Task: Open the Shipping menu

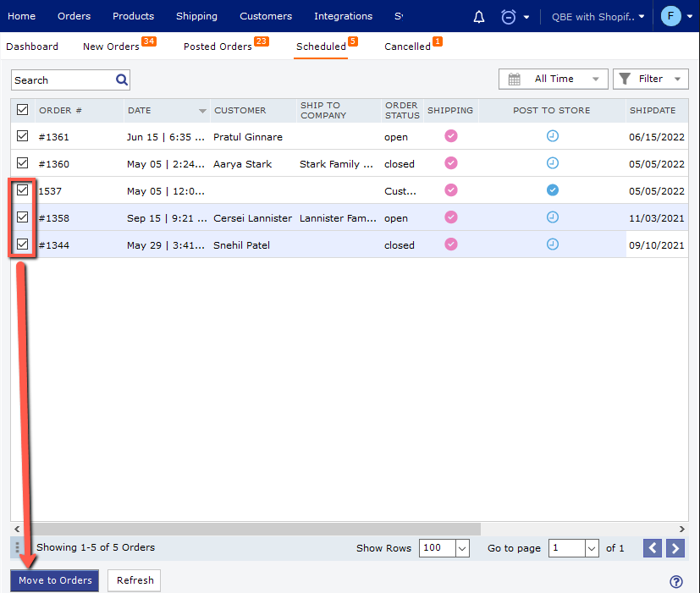Action: point(196,16)
